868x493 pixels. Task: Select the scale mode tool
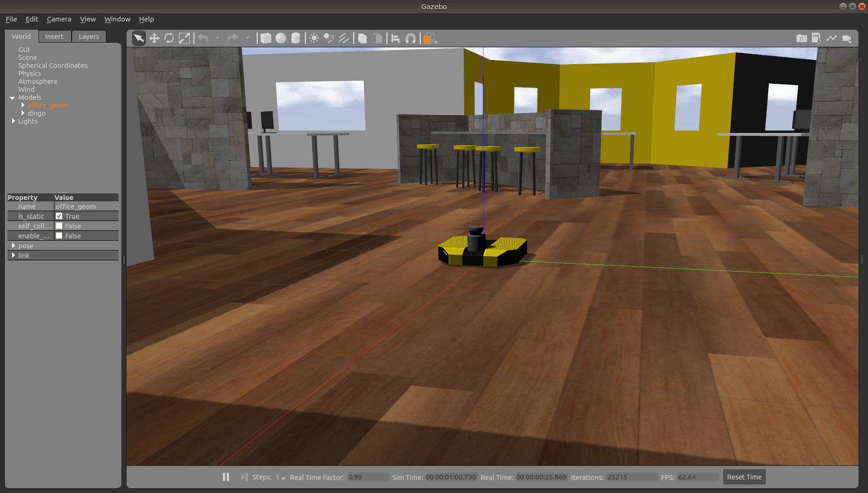coord(185,38)
